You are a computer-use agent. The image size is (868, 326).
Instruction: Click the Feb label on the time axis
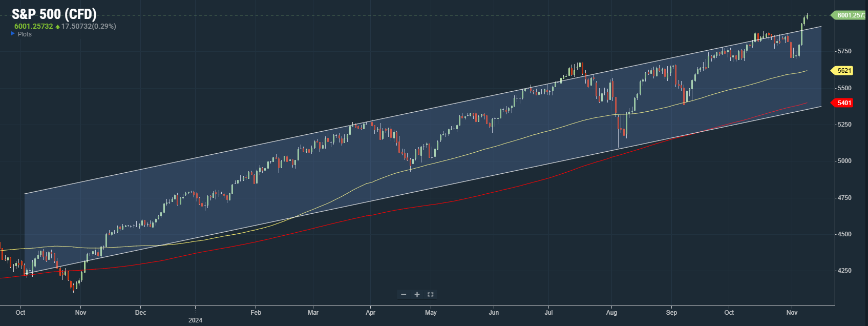256,312
